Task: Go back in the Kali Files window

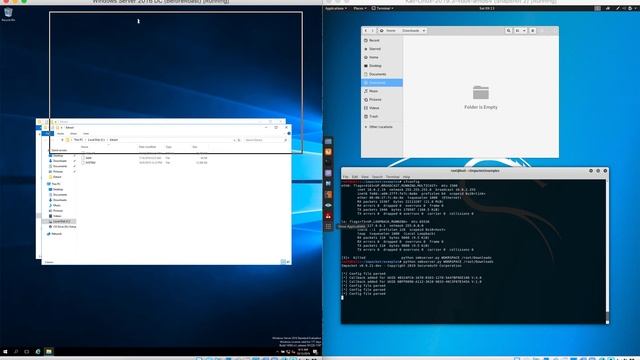Action: coord(366,31)
